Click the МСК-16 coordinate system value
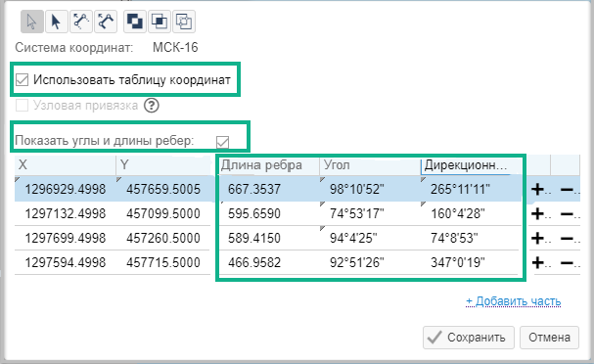Viewport: 594px width, 364px height. (175, 48)
